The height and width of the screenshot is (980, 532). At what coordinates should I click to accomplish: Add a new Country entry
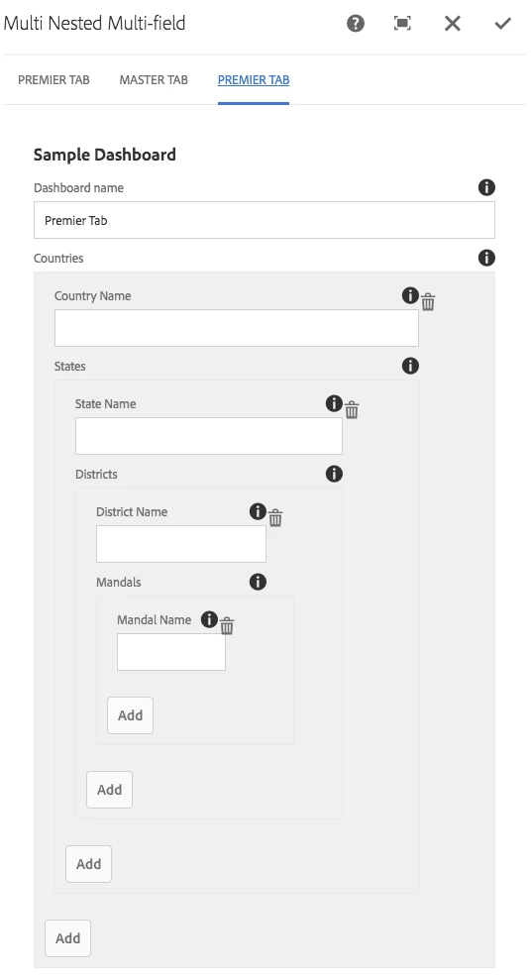67,938
